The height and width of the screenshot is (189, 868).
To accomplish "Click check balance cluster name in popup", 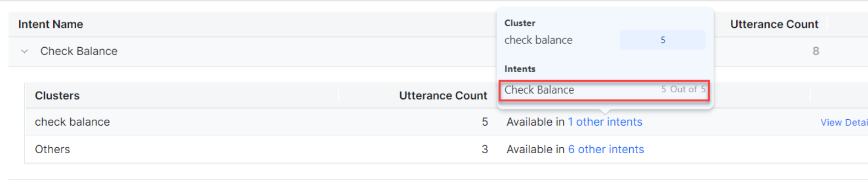I will [x=538, y=40].
